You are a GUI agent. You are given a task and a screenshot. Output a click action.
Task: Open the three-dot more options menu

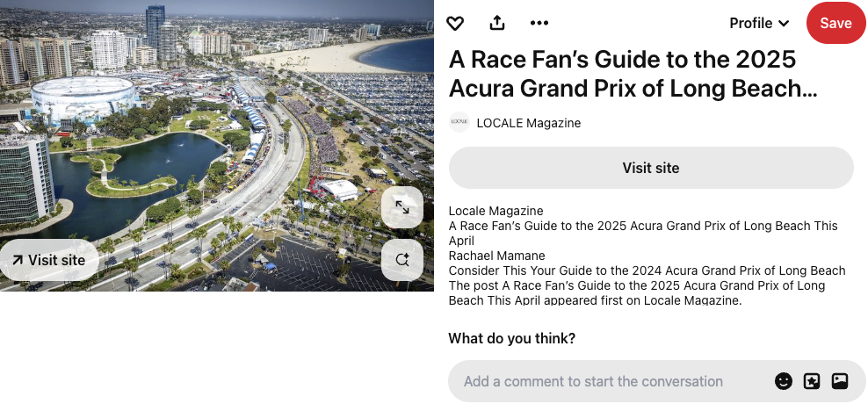click(539, 24)
